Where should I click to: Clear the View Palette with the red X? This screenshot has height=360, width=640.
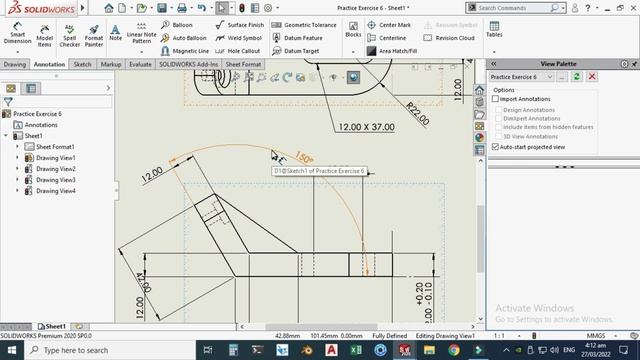[592, 77]
